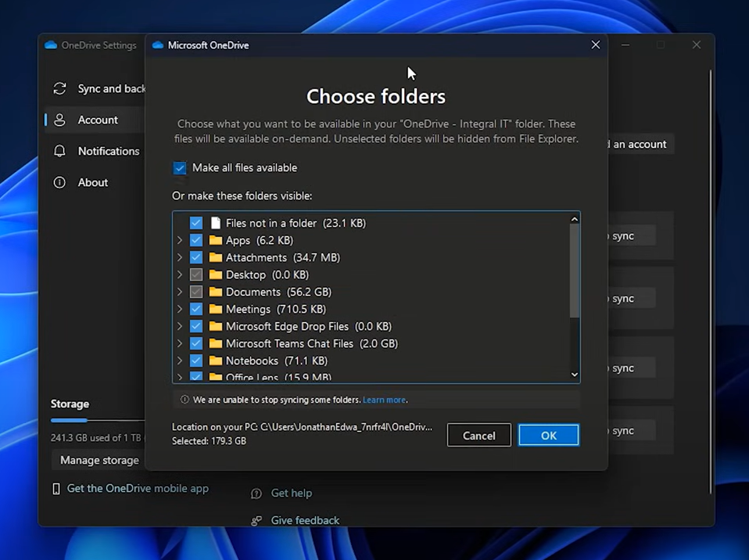The image size is (749, 560).
Task: Click the folder list scroll up arrow
Action: tap(575, 219)
